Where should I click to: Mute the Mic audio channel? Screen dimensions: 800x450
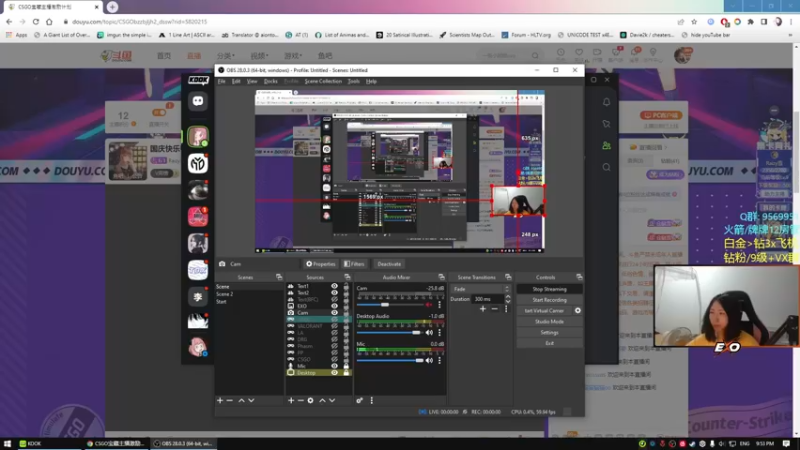pos(429,360)
